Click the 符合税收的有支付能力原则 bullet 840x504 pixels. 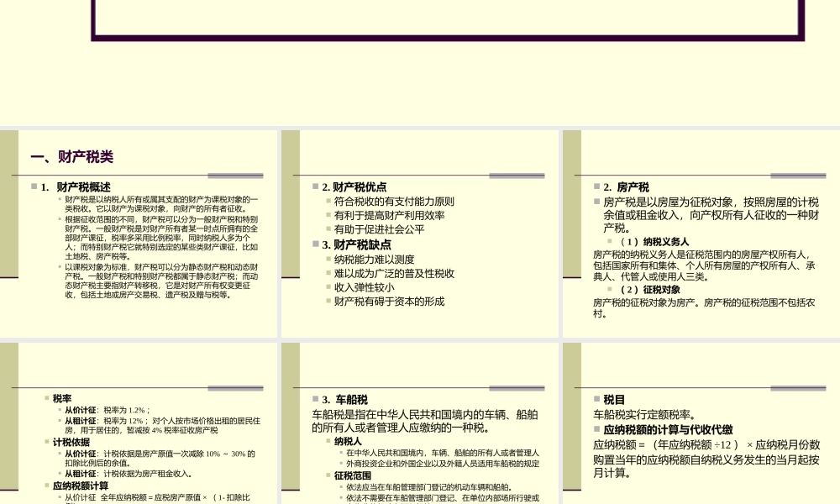(393, 201)
